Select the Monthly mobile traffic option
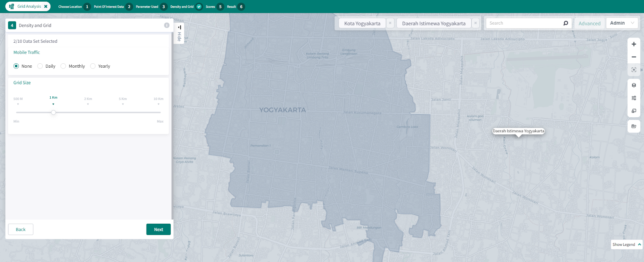This screenshot has width=644, height=262. pyautogui.click(x=63, y=66)
